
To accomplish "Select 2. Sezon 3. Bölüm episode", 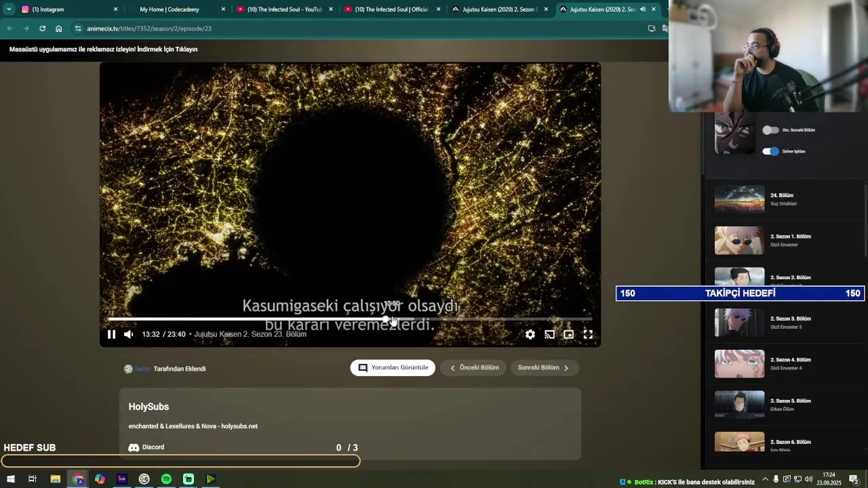I will pyautogui.click(x=785, y=323).
